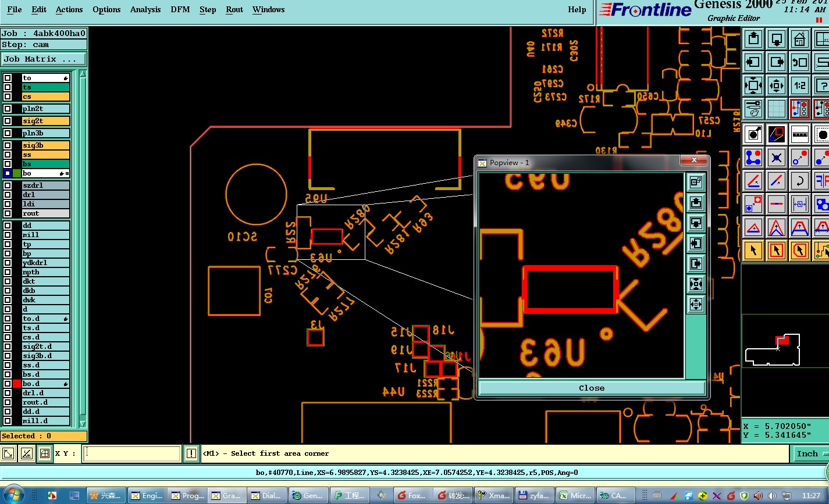The height and width of the screenshot is (504, 829).
Task: Open the Actions menu
Action: (69, 9)
